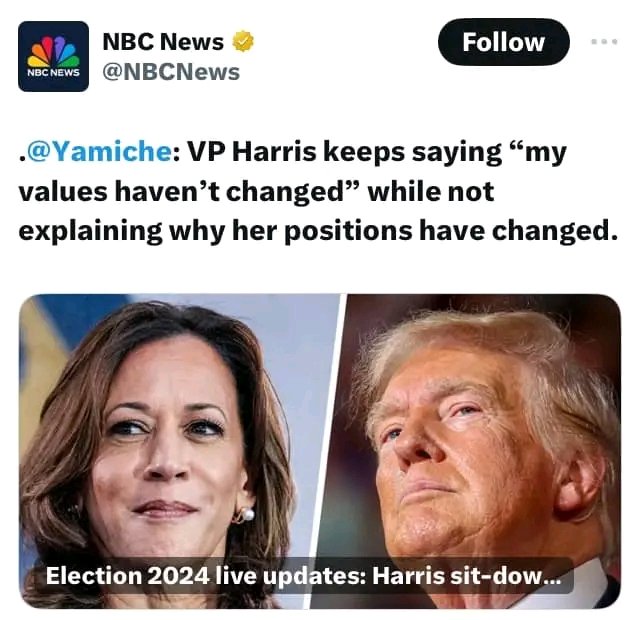Click the dark caption bar on the card
This screenshot has width=640, height=620.
point(303,576)
